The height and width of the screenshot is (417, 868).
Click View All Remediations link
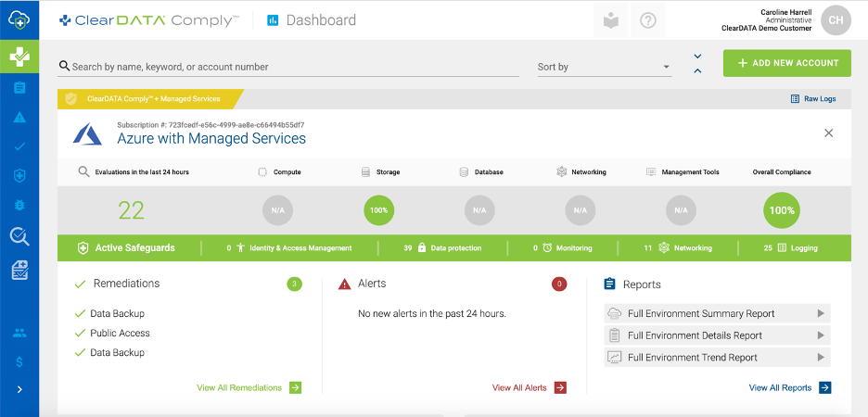pyautogui.click(x=239, y=387)
